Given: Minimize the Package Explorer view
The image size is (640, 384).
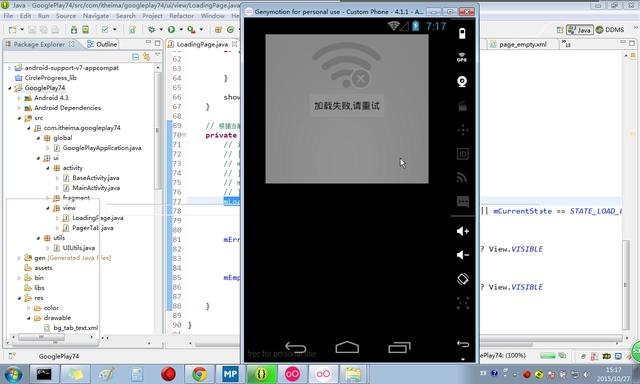Looking at the screenshot, I should 148,42.
